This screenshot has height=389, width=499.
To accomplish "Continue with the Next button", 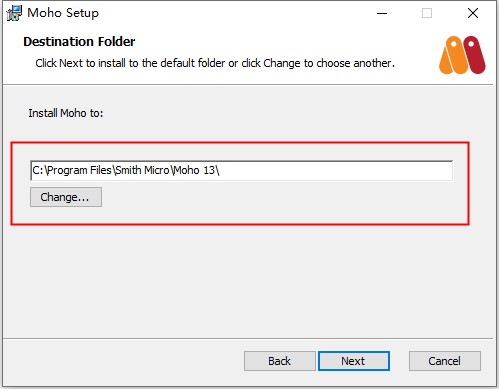I will (x=354, y=361).
